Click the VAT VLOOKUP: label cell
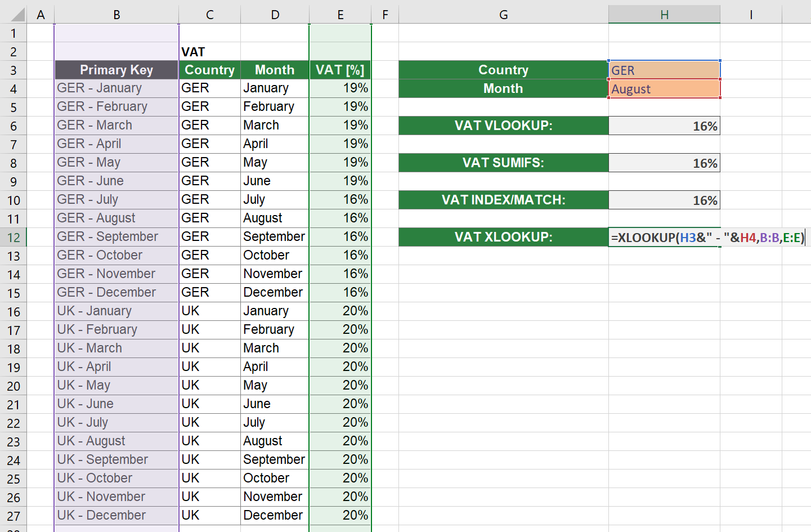This screenshot has width=811, height=532. [503, 126]
